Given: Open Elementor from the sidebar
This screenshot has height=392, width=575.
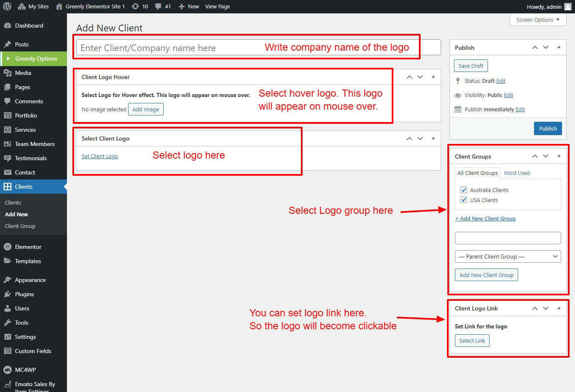Looking at the screenshot, I should pyautogui.click(x=28, y=247).
